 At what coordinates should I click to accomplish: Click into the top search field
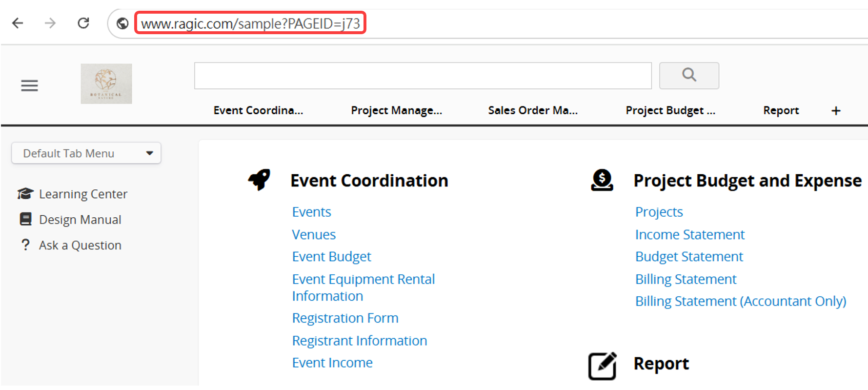tap(423, 76)
